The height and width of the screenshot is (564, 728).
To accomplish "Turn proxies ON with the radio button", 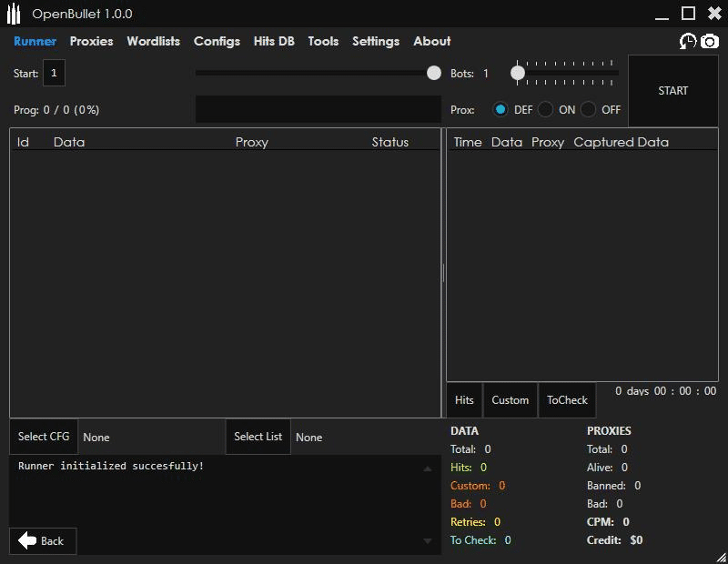I will pyautogui.click(x=545, y=109).
